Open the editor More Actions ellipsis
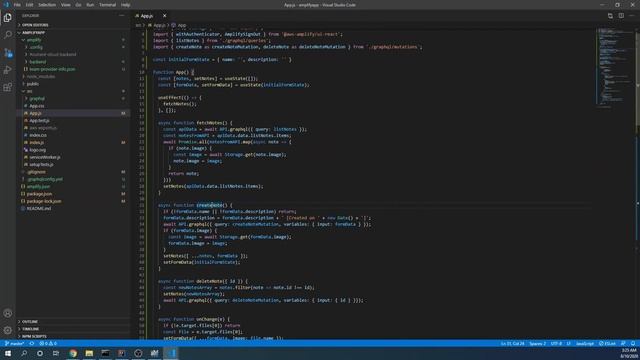 [632, 16]
